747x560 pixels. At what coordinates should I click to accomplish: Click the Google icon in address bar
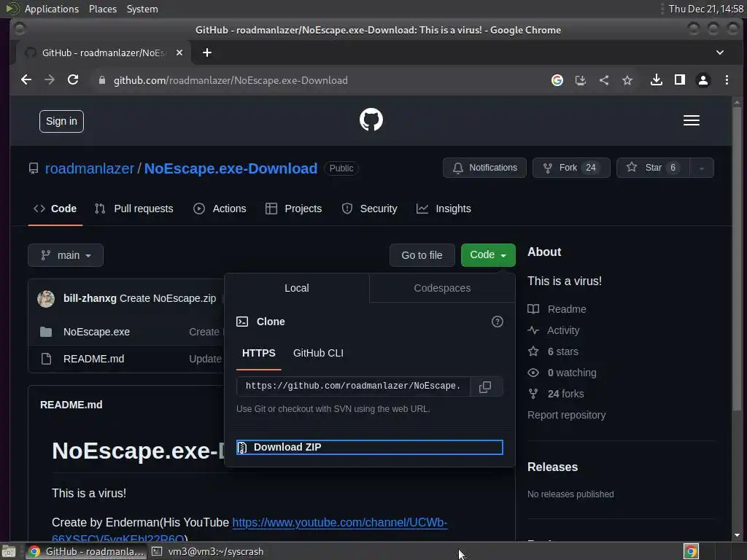tap(557, 80)
